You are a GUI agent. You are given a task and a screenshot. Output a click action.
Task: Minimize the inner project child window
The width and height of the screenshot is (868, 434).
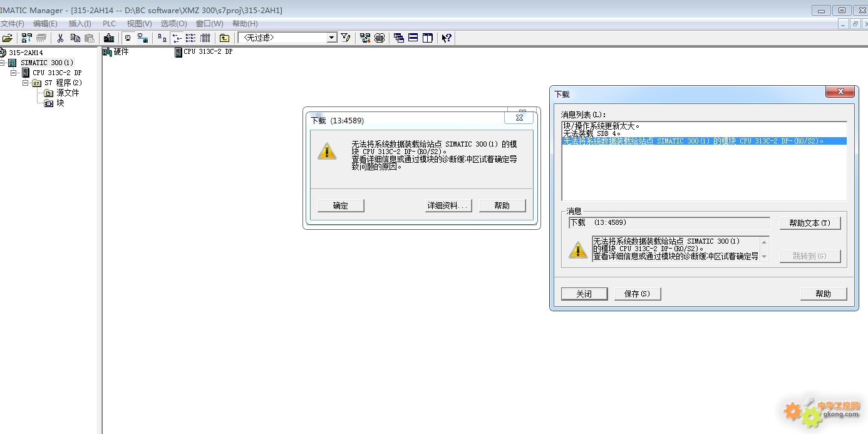(x=844, y=24)
